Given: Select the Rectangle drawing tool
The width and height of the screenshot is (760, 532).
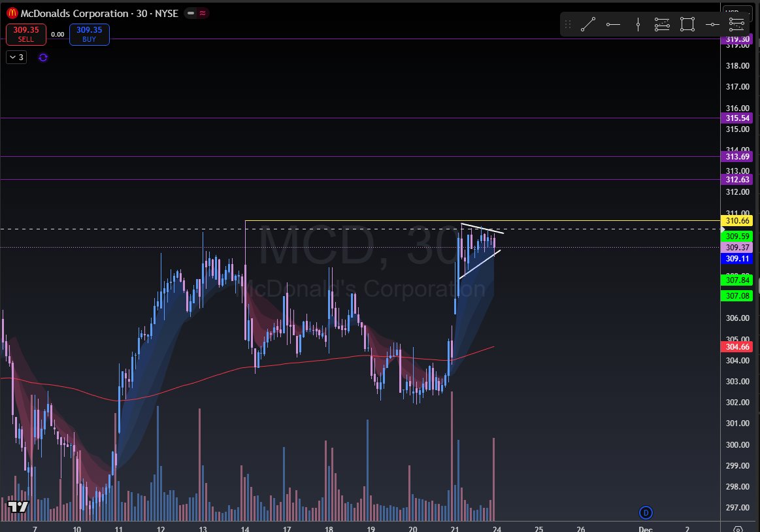Looking at the screenshot, I should [687, 24].
